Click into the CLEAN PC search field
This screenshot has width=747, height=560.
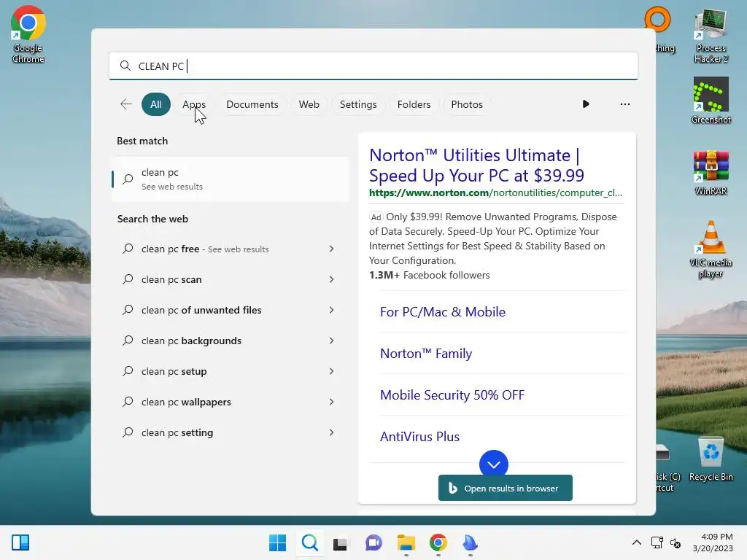(373, 66)
